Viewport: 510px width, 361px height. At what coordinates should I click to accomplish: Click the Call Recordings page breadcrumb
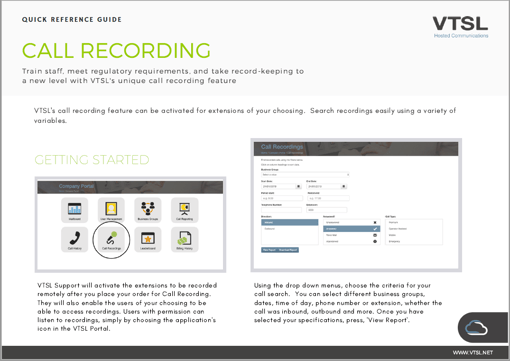click(282, 153)
